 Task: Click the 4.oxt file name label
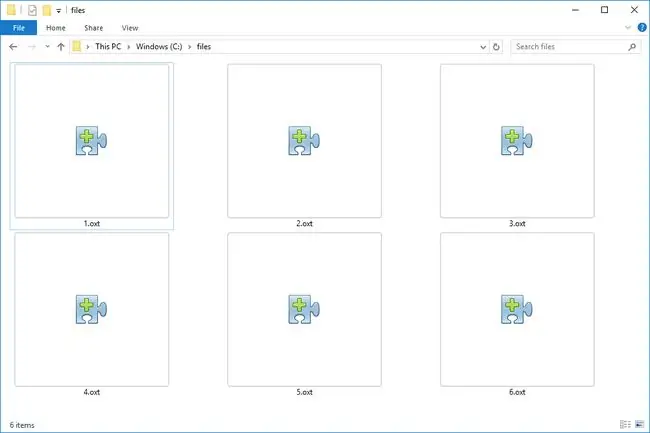[x=92, y=392]
